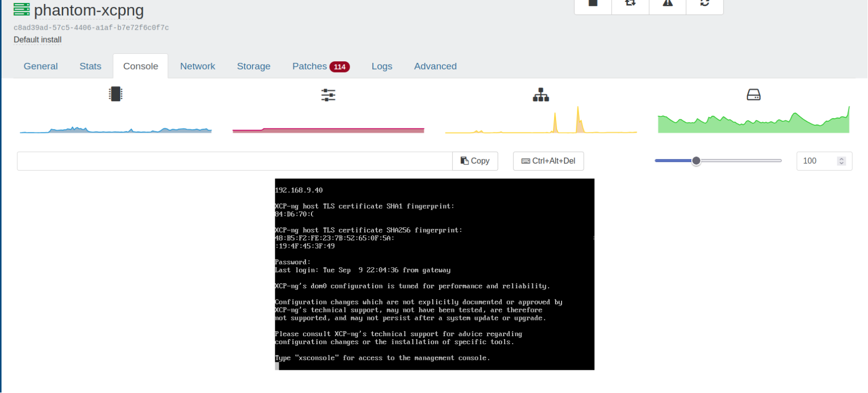Screen dimensions: 868x393
Task: Click the memory sliders icon
Action: coord(328,95)
